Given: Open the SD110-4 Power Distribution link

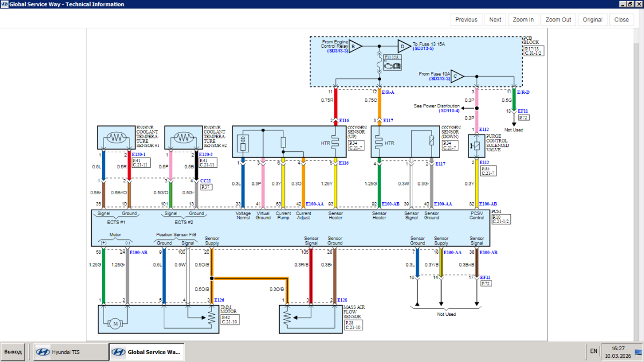Looking at the screenshot, I should (x=449, y=110).
